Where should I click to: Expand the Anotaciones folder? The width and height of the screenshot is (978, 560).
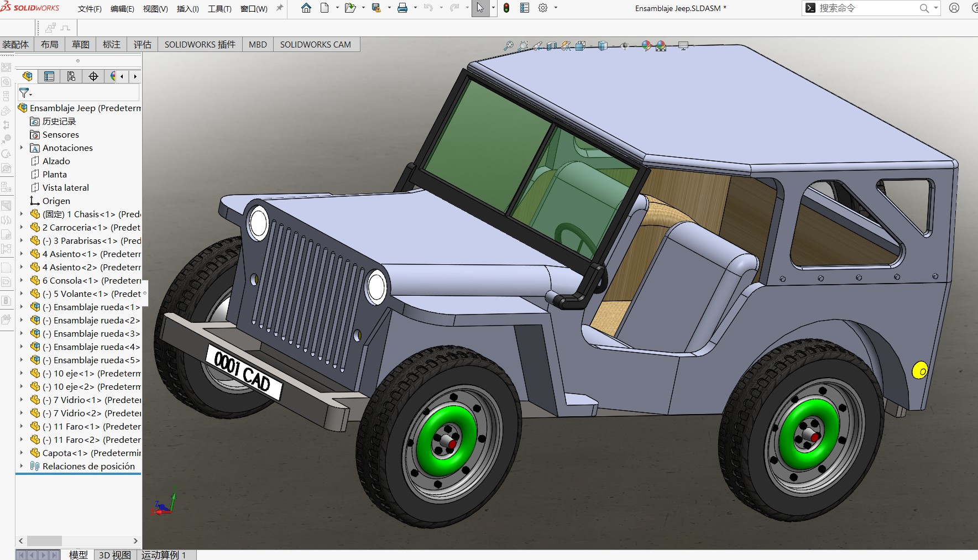[22, 148]
